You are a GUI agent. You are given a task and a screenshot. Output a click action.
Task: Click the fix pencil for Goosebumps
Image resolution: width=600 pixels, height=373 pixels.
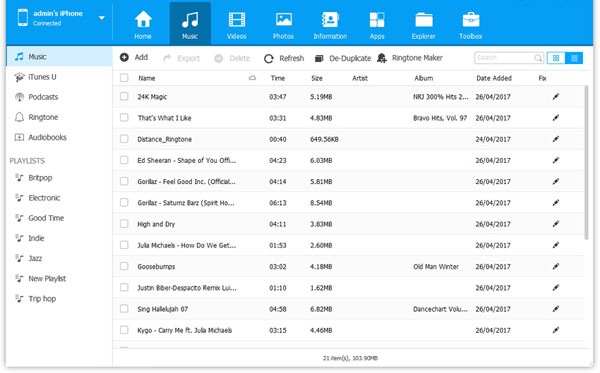coord(556,266)
